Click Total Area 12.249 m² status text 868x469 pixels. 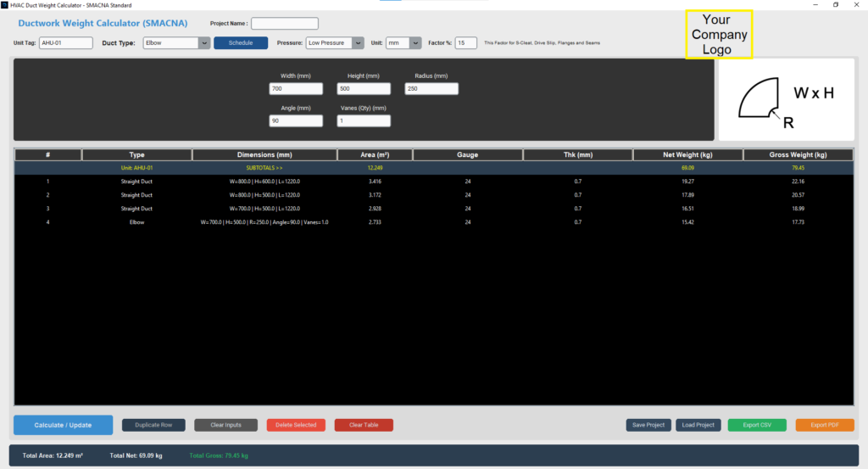click(53, 455)
